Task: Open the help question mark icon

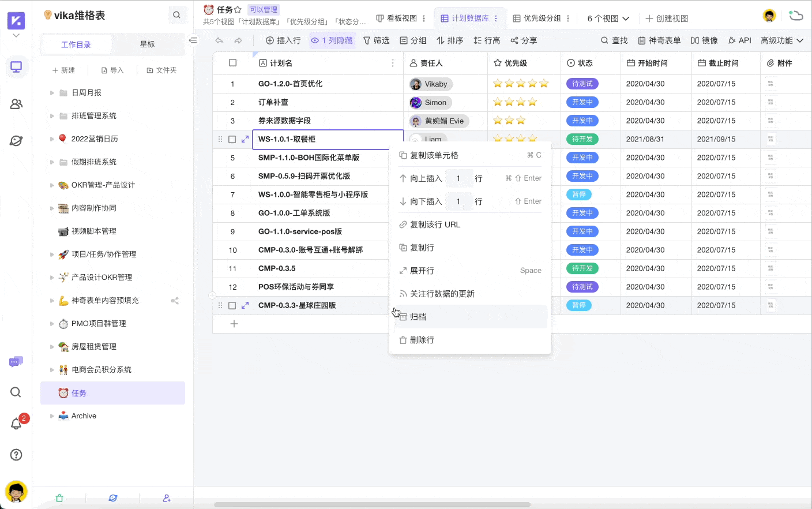Action: pyautogui.click(x=16, y=455)
